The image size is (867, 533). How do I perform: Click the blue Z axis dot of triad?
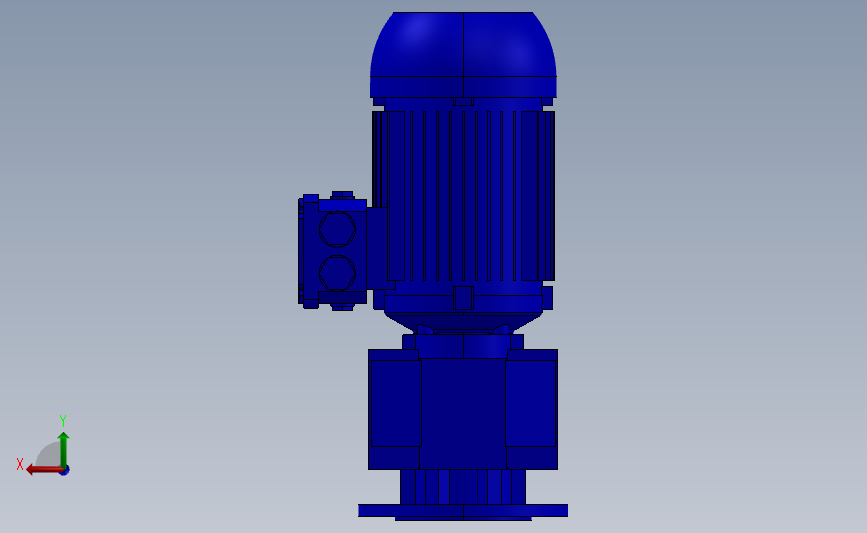[x=65, y=471]
